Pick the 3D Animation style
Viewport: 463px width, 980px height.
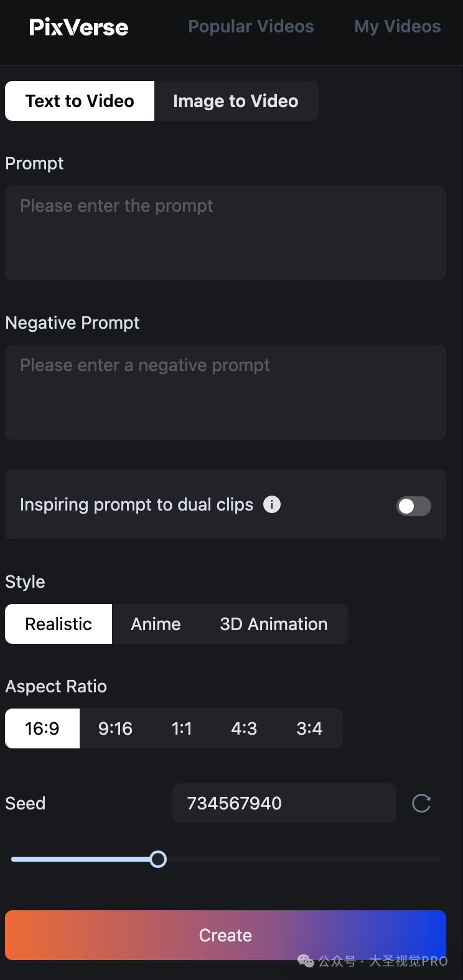tap(274, 624)
